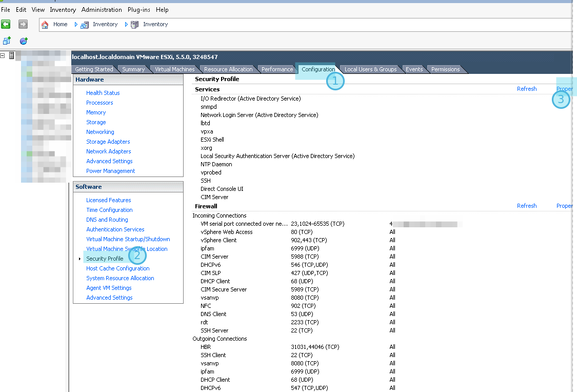Viewport: 577px width, 392px height.
Task: Click the host server icon in inventory tree
Action: (12, 55)
